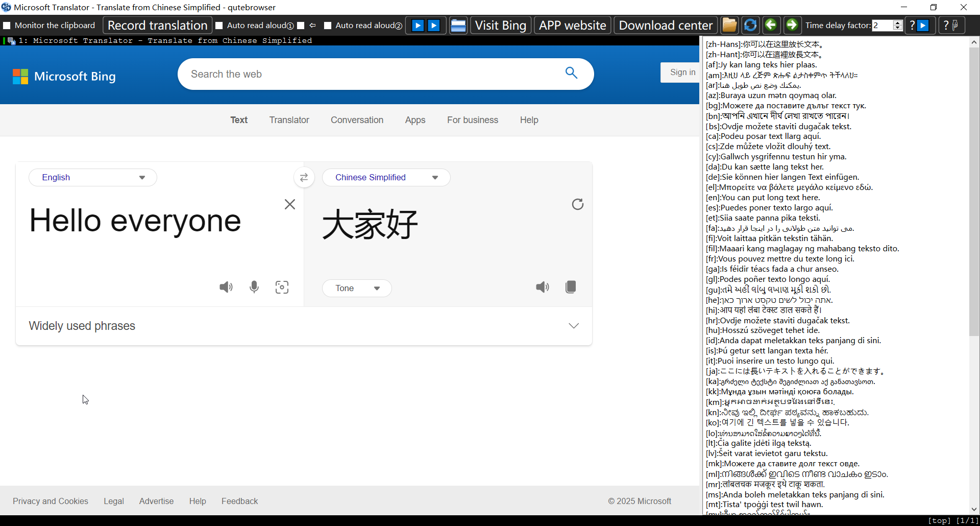Toggle Auto read aloud① checkbox
Screen dimensions: 980x526
click(219, 26)
